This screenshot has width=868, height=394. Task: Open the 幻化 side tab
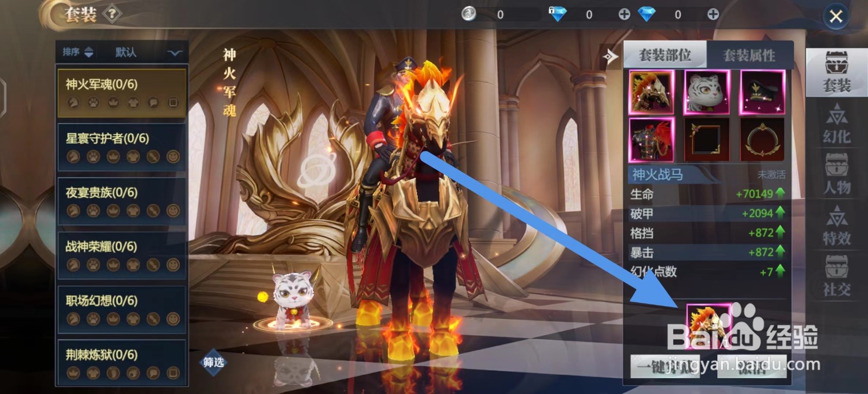[x=837, y=124]
